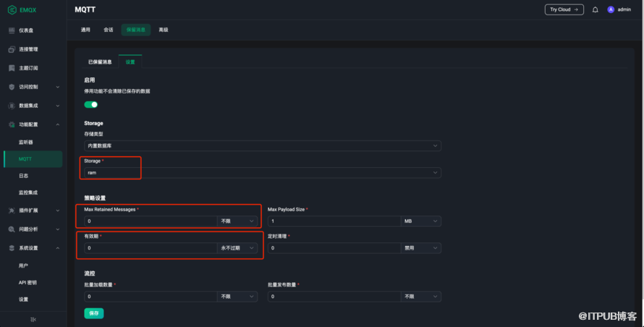The width and height of the screenshot is (644, 327).
Task: Collapse the 系统设置 menu chevron
Action: (57, 248)
